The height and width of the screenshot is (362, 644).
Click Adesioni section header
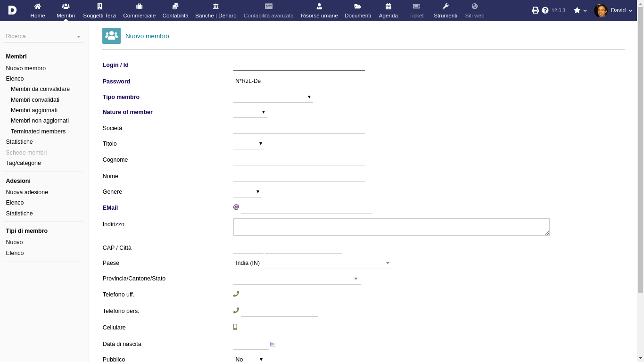[18, 181]
